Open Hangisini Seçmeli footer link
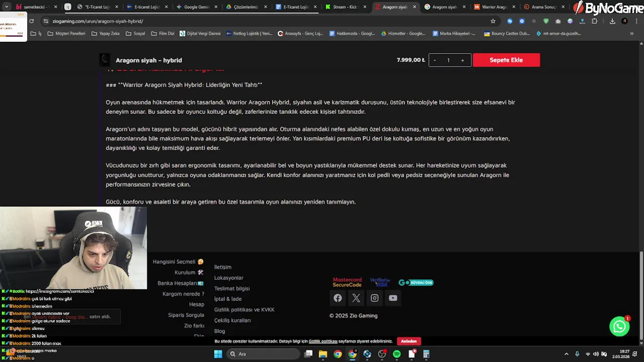The width and height of the screenshot is (644, 362). [178, 261]
